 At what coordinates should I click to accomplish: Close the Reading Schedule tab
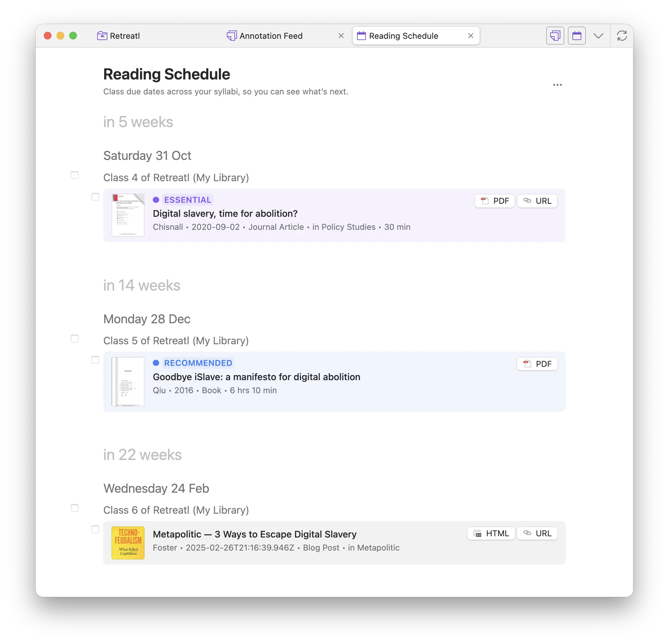pos(471,36)
